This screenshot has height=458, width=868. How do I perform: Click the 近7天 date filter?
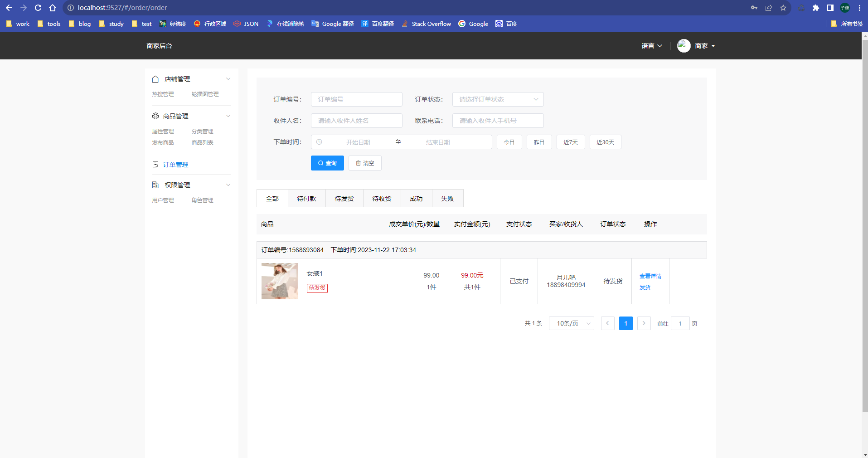click(x=570, y=141)
